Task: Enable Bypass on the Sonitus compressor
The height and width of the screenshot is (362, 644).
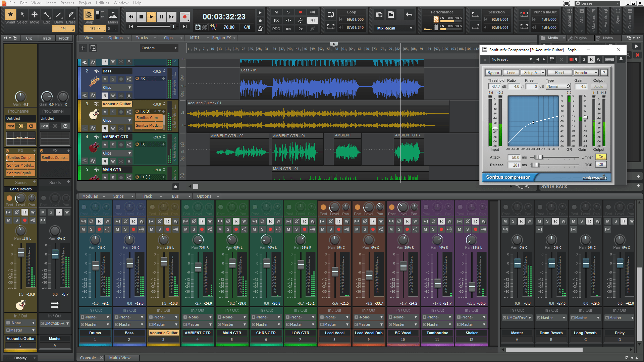Action: 493,72
